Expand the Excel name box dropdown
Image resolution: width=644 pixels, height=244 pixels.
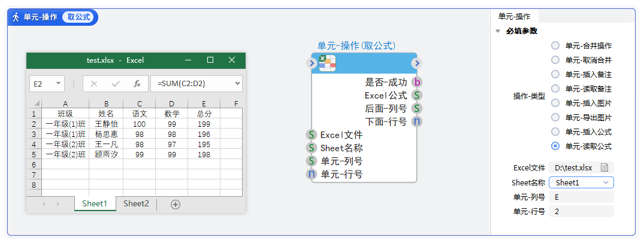coord(59,84)
